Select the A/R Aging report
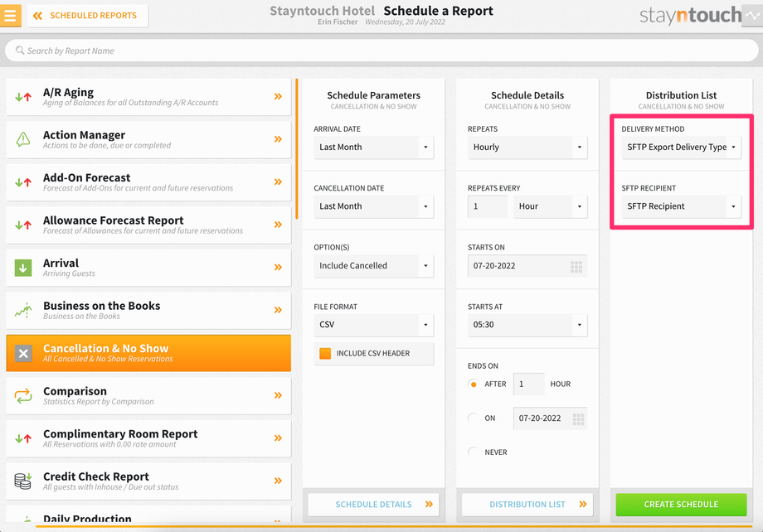 (148, 97)
